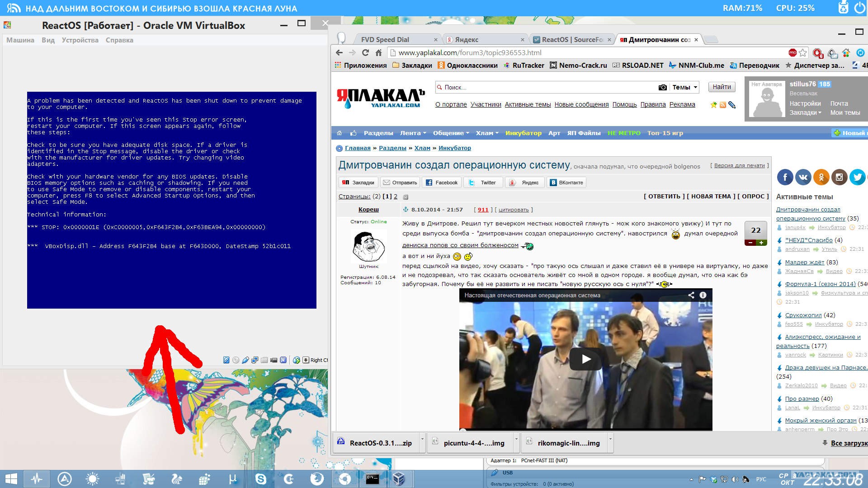This screenshot has height=488, width=868.
Task: Open Устройства menu in VirtualBox
Action: (80, 40)
